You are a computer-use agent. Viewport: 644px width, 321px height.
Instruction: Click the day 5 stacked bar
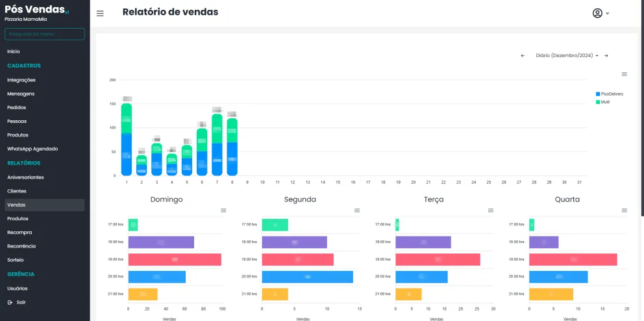187,160
